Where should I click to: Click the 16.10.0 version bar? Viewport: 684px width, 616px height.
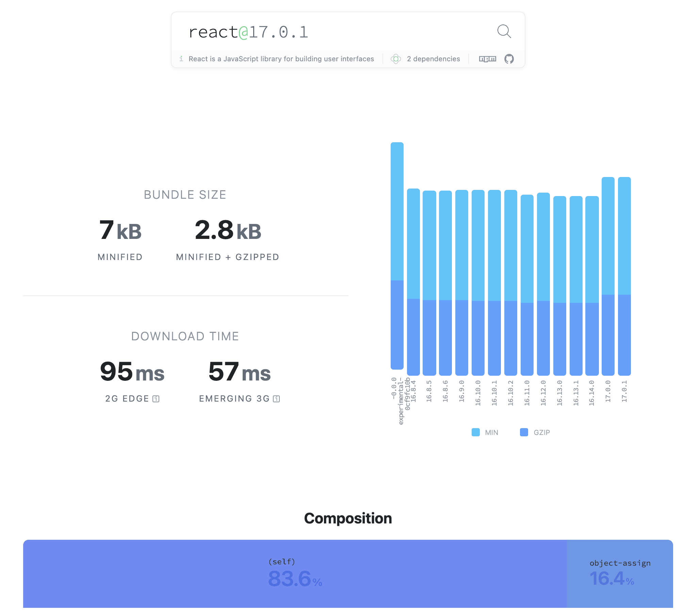tap(478, 282)
